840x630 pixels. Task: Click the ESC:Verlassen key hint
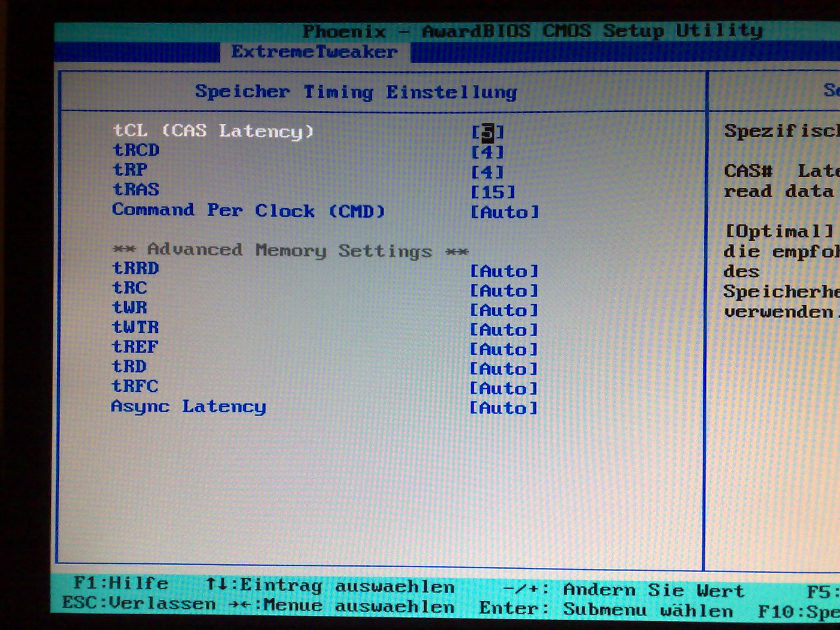click(139, 603)
